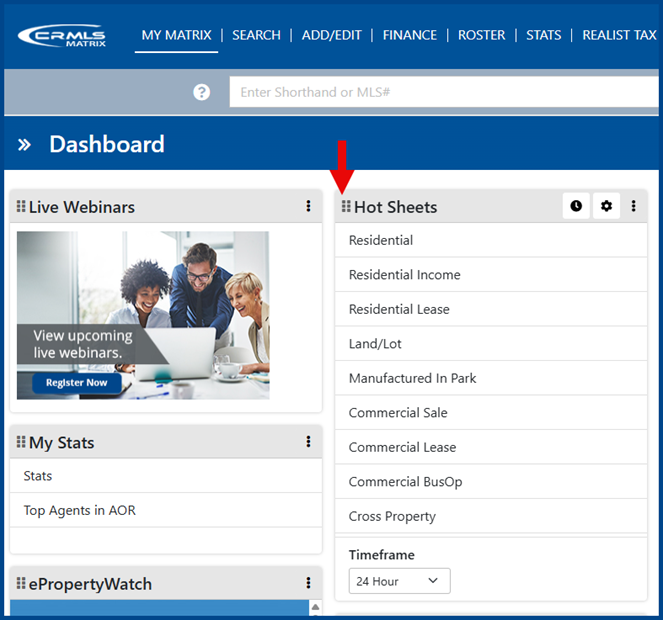Click the Hot Sheets clock icon

(576, 206)
